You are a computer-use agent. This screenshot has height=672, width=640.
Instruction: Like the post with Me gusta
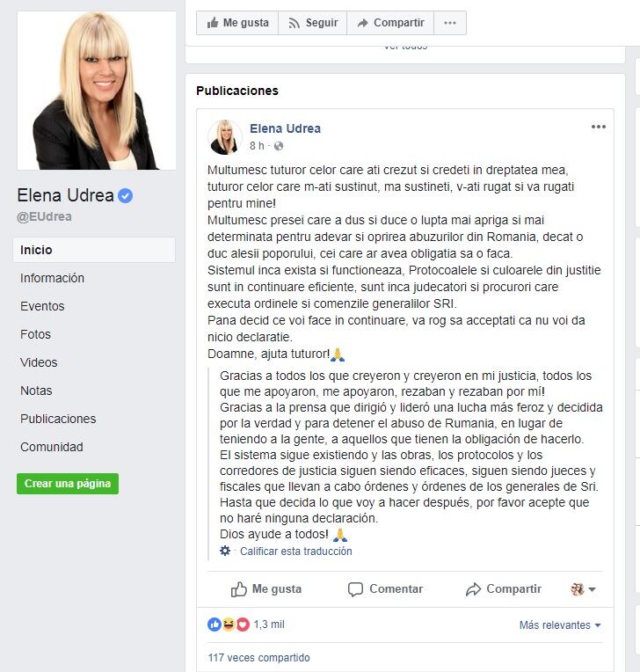click(266, 589)
